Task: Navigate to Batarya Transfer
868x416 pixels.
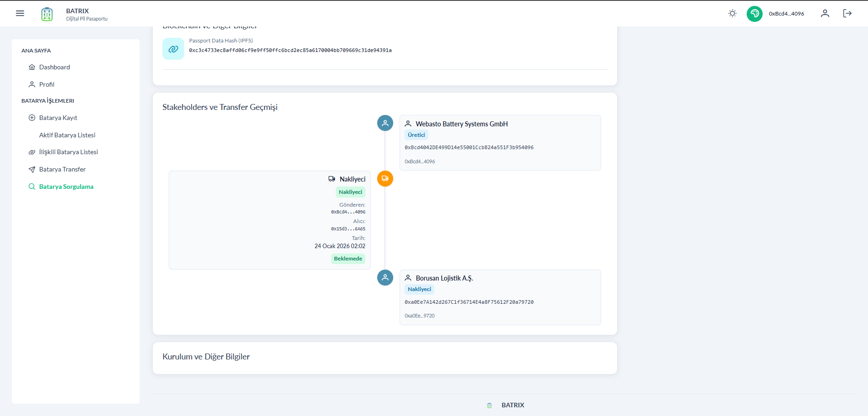Action: (62, 169)
